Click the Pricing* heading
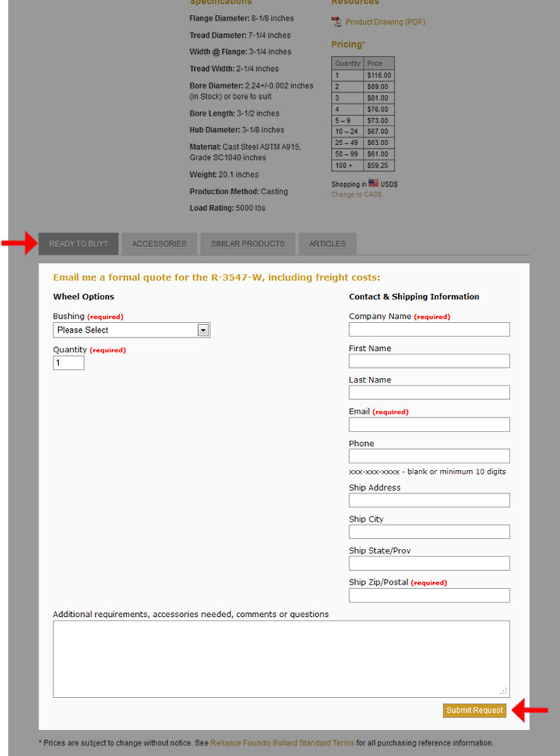Viewport: 560px width, 756px height. tap(348, 45)
